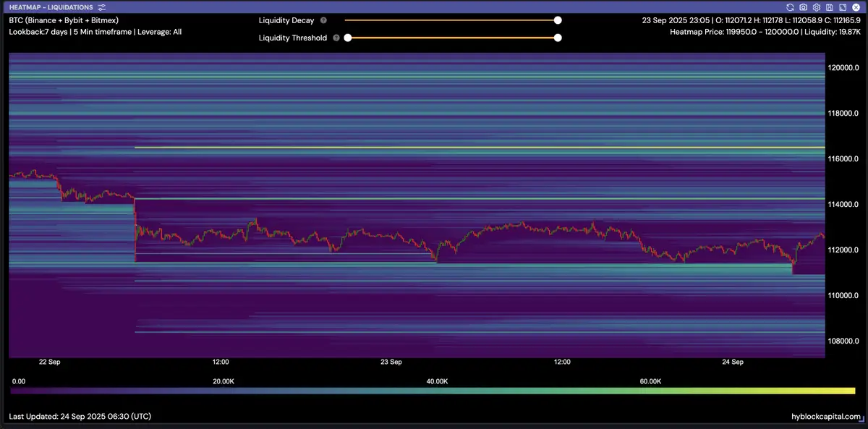
Task: Refresh the liquidation heatmap data
Action: pos(790,7)
